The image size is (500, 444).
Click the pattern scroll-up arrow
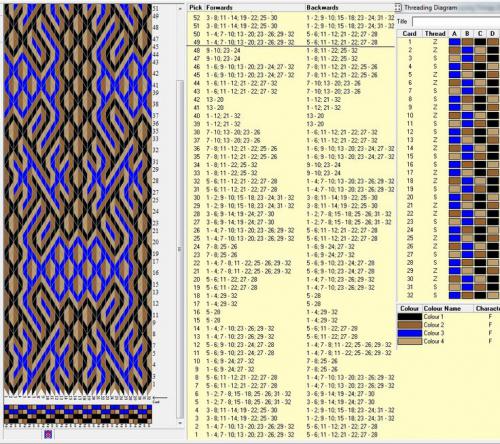[180, 9]
